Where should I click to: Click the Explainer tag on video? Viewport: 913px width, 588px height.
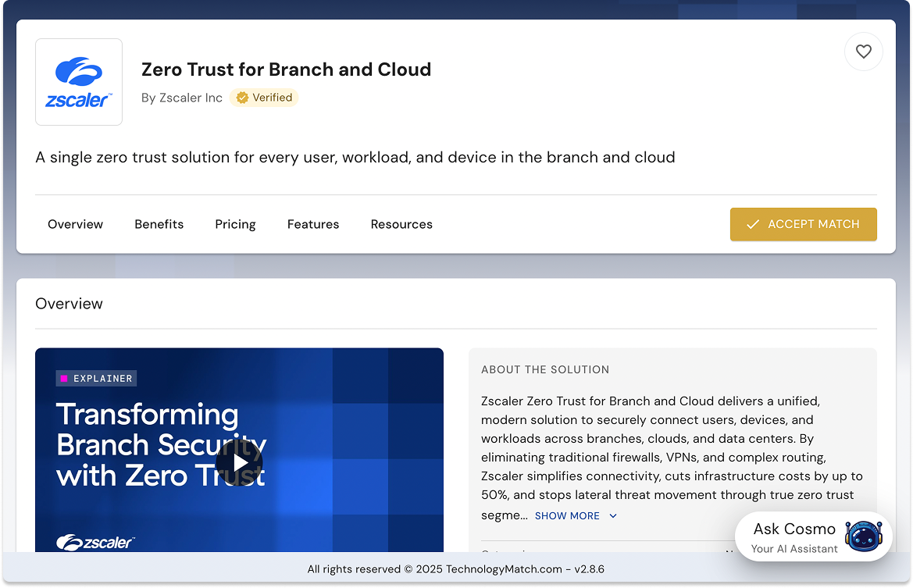click(x=97, y=379)
